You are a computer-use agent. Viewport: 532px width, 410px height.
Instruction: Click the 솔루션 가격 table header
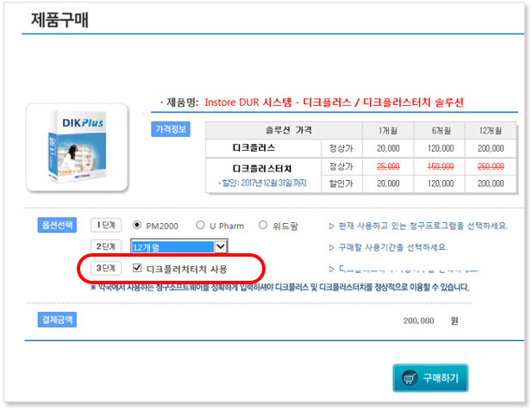[x=288, y=130]
